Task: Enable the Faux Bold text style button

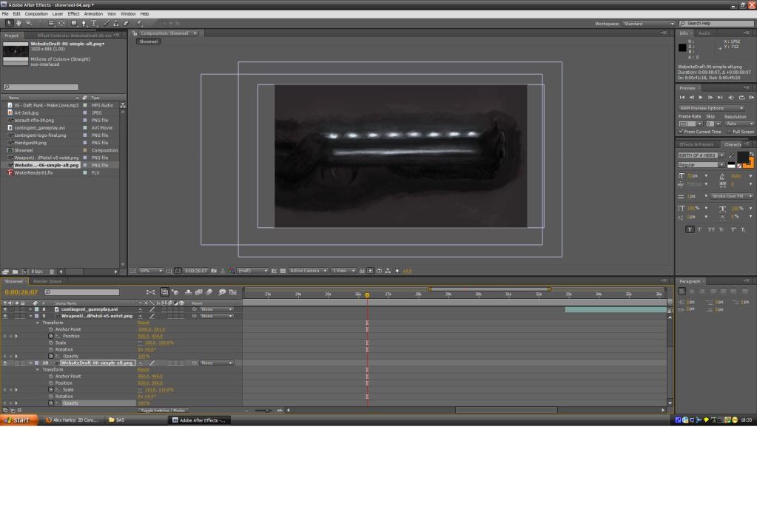Action: pos(690,229)
